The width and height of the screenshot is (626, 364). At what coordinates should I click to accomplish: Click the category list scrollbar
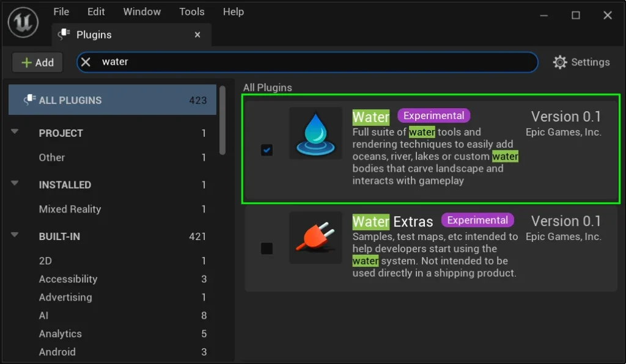tap(223, 120)
